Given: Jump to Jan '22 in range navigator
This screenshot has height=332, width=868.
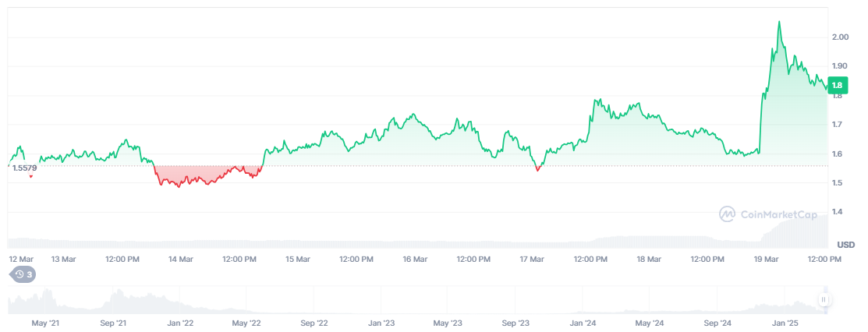Looking at the screenshot, I should pyautogui.click(x=180, y=322).
